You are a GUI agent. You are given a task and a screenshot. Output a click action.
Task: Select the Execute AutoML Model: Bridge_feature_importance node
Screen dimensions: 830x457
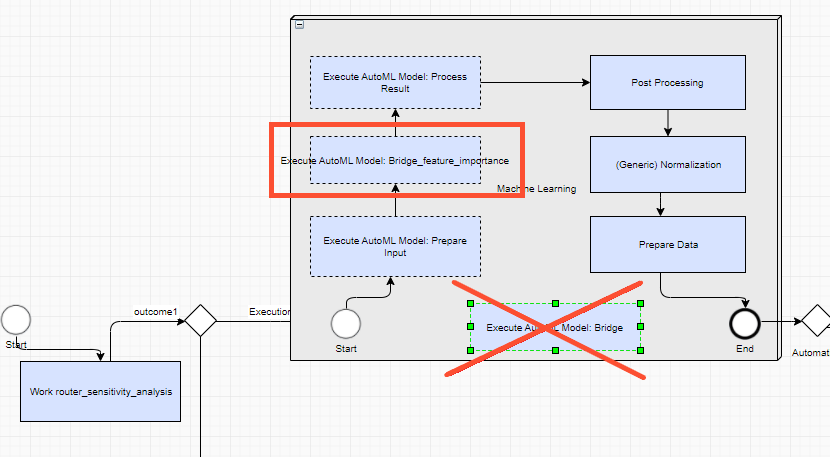(395, 160)
